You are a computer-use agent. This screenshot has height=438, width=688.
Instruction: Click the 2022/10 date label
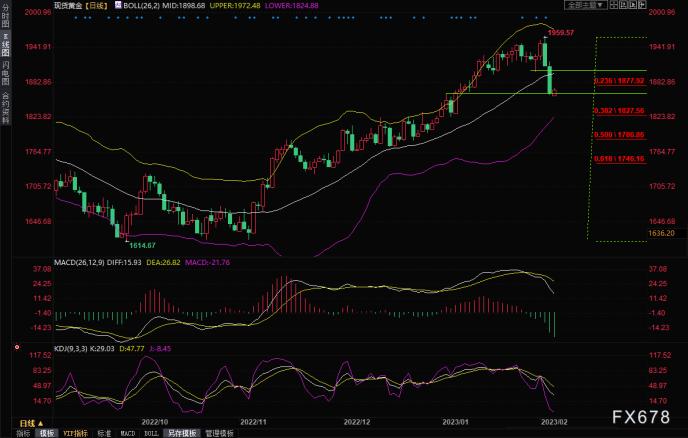click(154, 422)
